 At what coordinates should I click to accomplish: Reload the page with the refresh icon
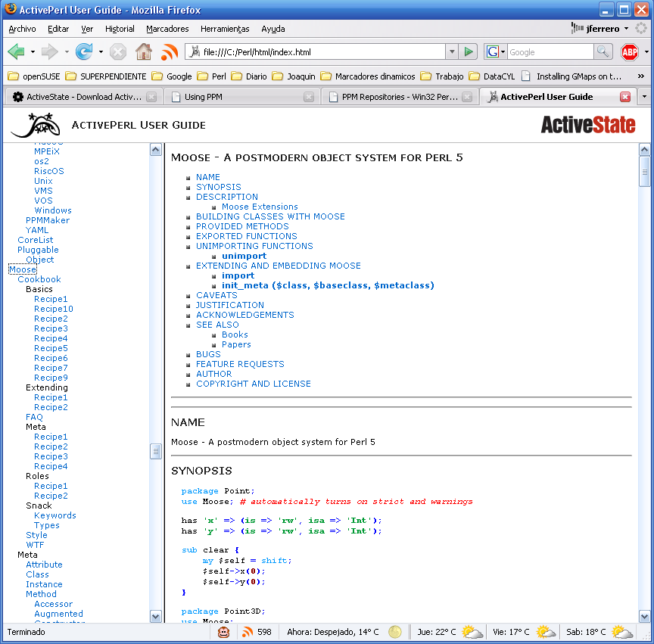84,51
